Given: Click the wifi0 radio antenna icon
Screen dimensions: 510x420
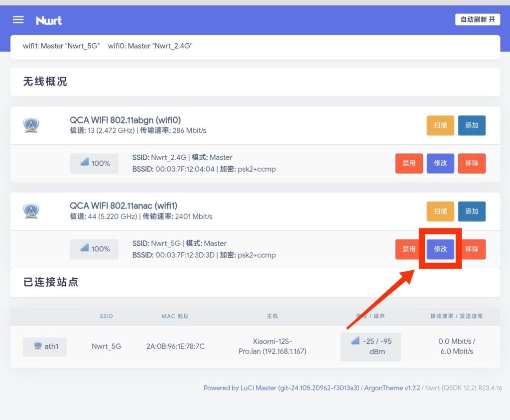Looking at the screenshot, I should (x=31, y=125).
